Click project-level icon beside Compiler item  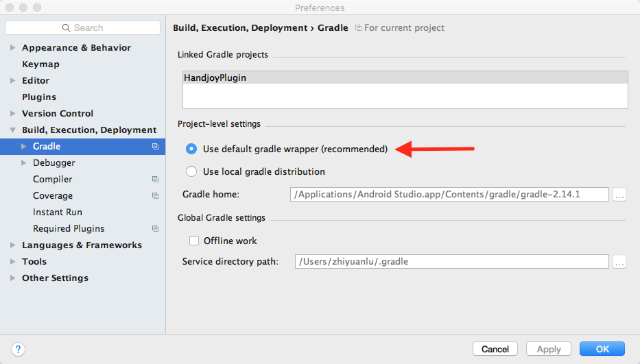click(155, 180)
